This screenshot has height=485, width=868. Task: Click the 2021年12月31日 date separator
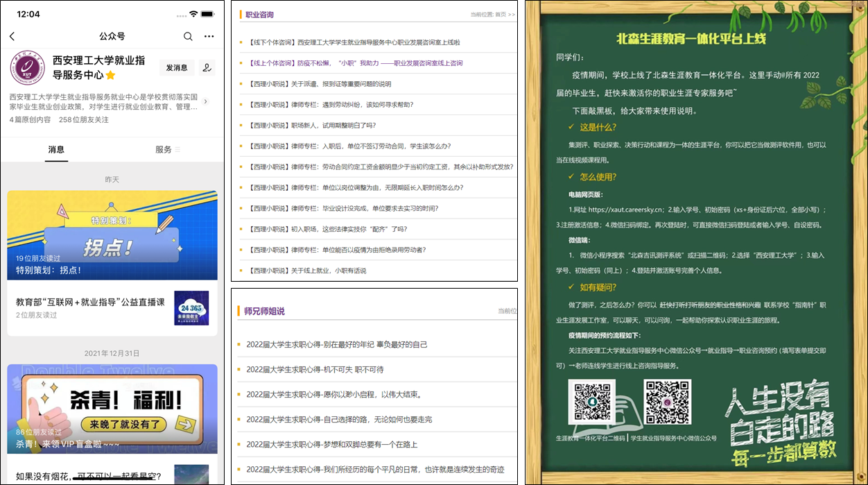(x=112, y=353)
